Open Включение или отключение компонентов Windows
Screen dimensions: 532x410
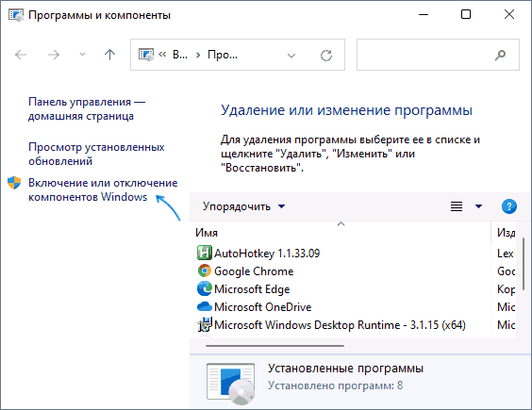click(103, 189)
